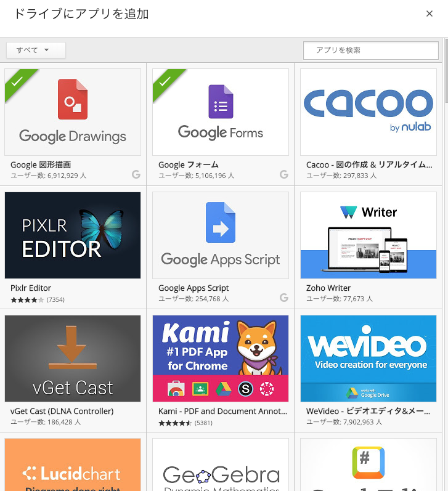Screen dimensions: 448x491
Task: Open the GeoGebra thumbnail
Action: 221,465
